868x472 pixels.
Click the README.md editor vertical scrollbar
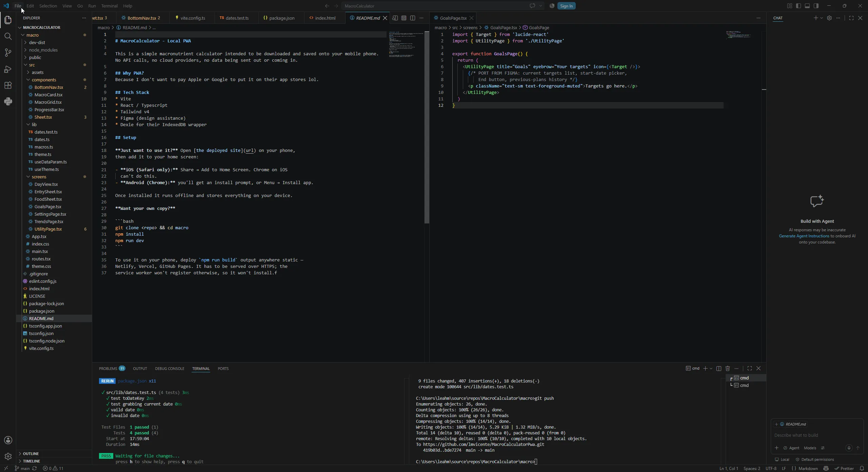(427, 127)
